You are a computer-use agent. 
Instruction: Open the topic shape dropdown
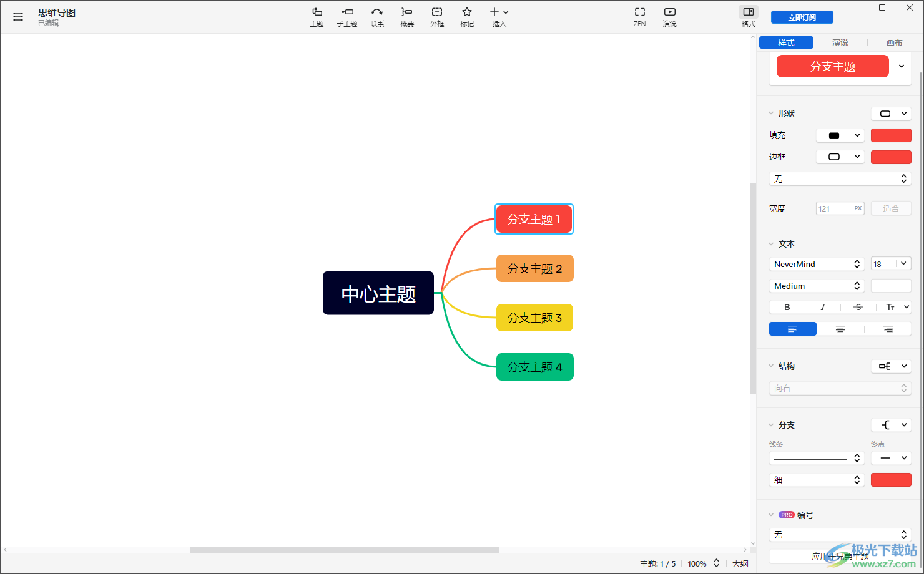[x=891, y=114]
